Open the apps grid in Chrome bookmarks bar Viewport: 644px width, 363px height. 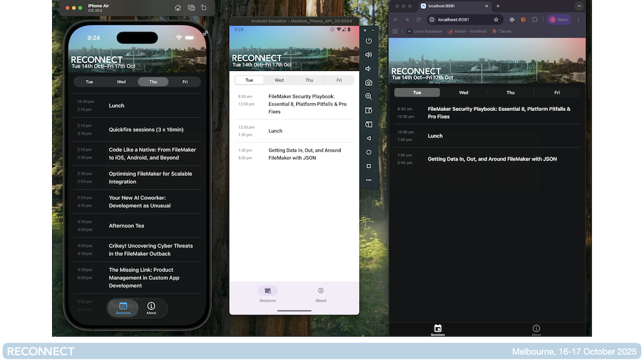coord(395,31)
